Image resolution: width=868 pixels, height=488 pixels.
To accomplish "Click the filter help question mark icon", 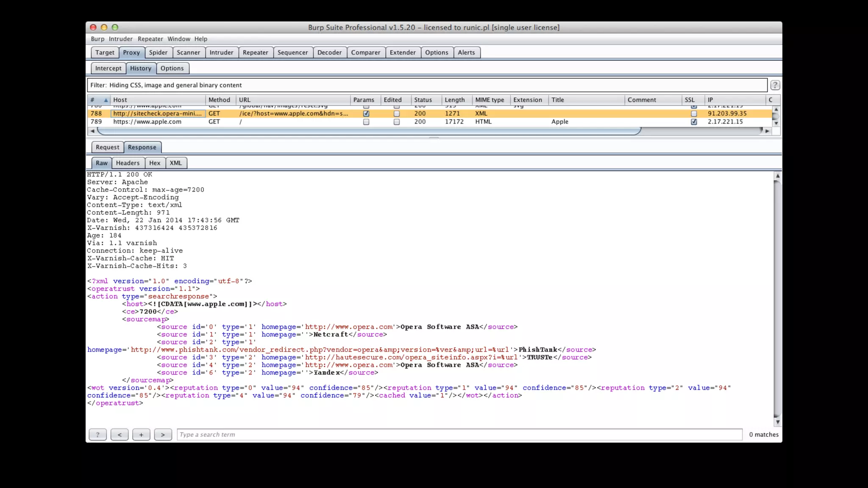I will pyautogui.click(x=775, y=85).
